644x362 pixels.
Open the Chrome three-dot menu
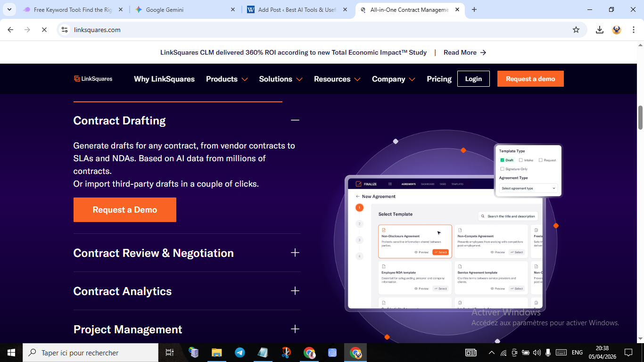click(x=633, y=30)
